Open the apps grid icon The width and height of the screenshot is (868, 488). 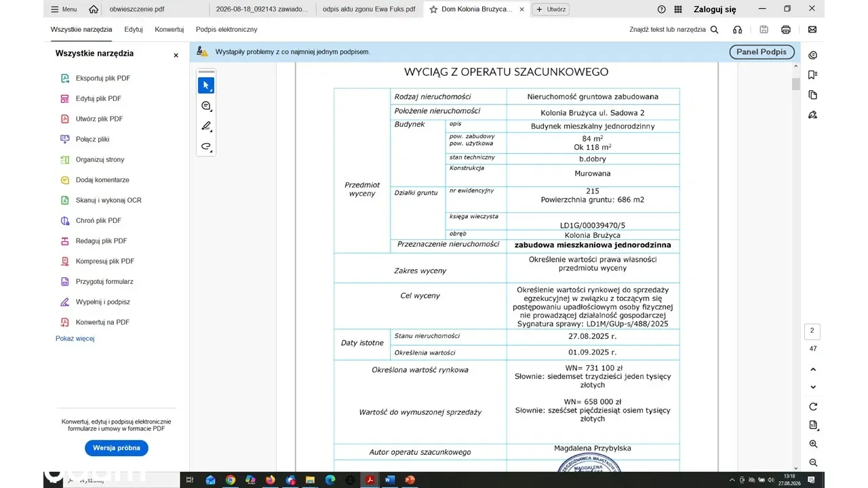pyautogui.click(x=679, y=9)
